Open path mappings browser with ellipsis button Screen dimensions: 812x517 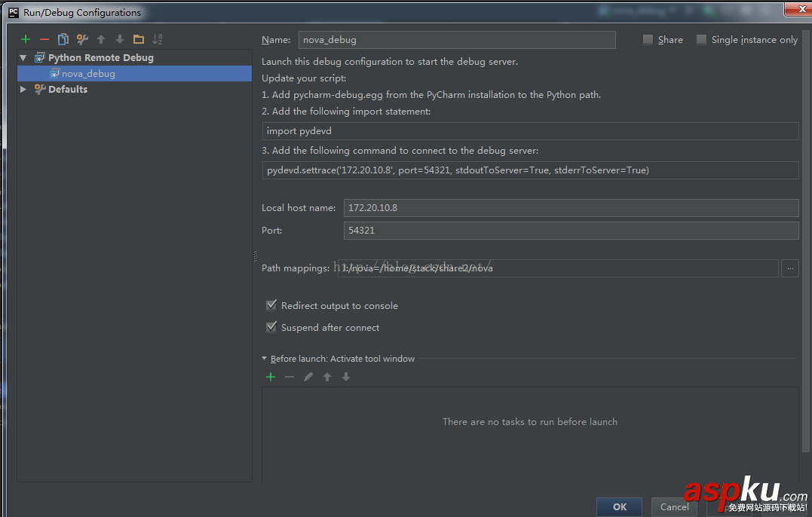coord(789,268)
